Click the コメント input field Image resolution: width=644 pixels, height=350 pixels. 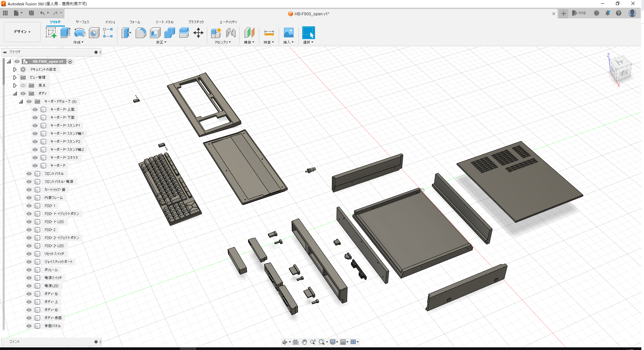pyautogui.click(x=50, y=341)
